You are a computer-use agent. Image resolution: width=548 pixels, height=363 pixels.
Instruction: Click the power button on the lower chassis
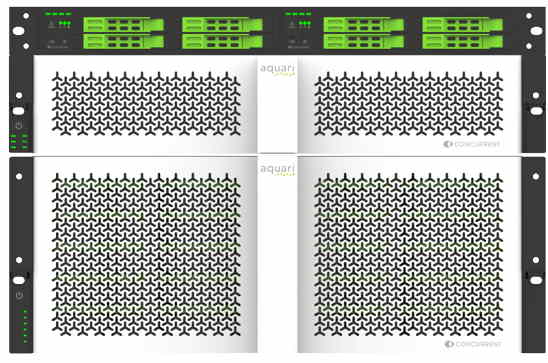19,296
